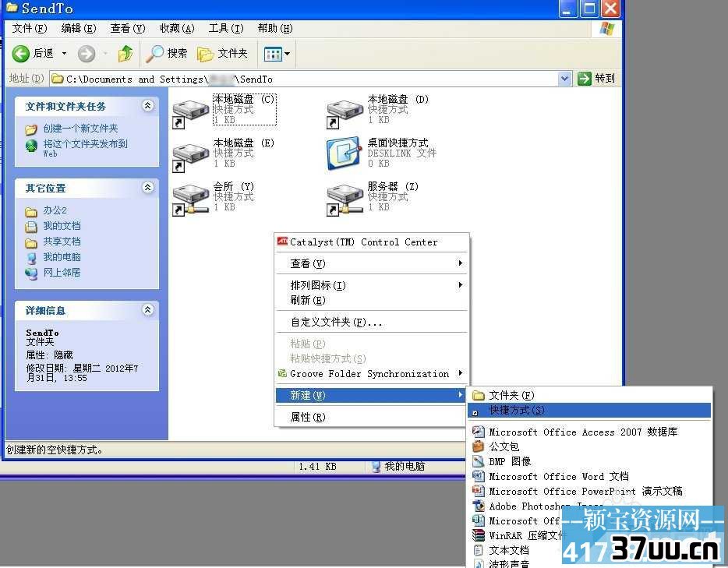The image size is (728, 568).
Task: Click the 公文包 briefcase icon
Action: pyautogui.click(x=479, y=446)
